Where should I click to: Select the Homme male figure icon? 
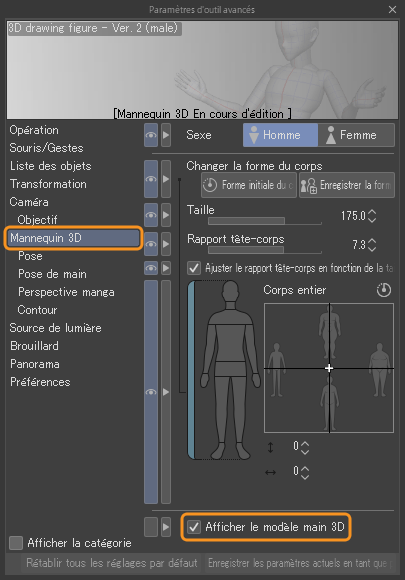254,135
